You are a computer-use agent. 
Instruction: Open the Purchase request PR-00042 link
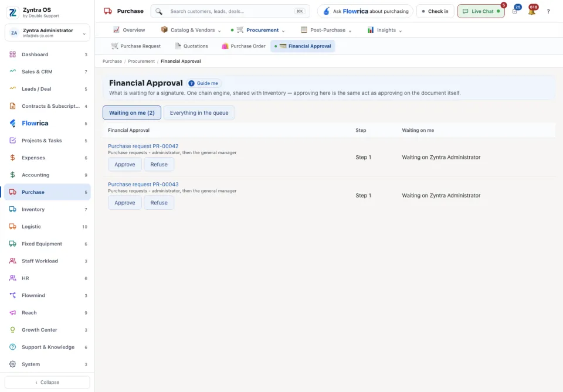[x=143, y=146]
